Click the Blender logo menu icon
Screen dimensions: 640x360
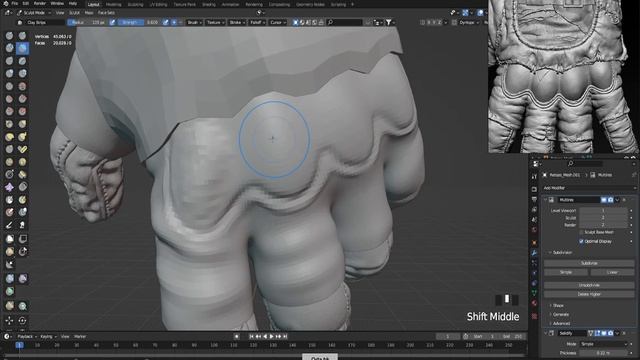coord(5,4)
